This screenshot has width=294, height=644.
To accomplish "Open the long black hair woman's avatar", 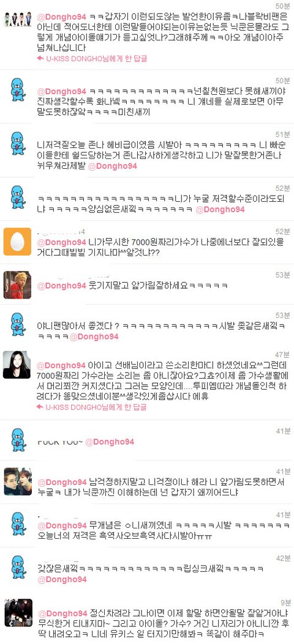I will click(x=17, y=365).
